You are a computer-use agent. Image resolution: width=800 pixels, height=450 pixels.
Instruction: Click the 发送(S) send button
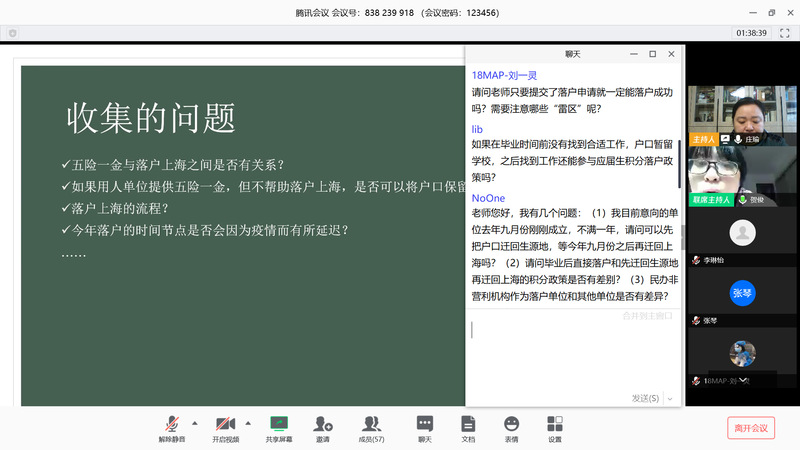[644, 398]
